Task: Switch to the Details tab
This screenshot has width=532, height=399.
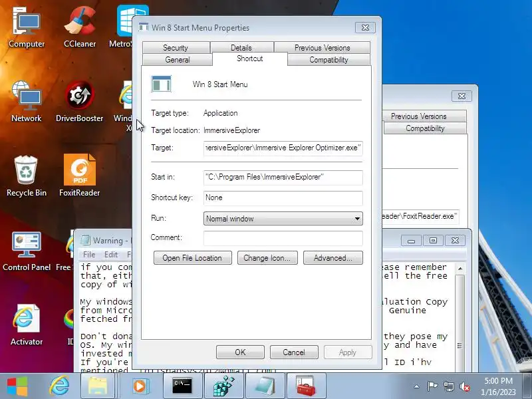Action: tap(241, 47)
